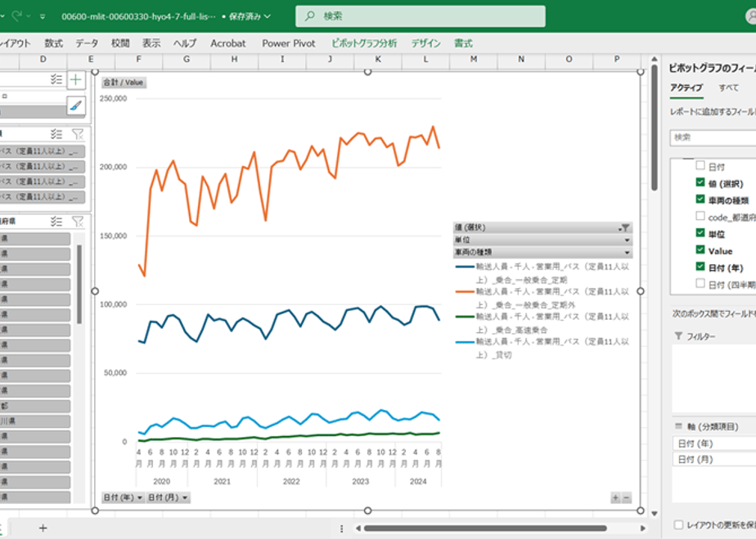Toggle multi-select on the vehicle type slicer

[x=56, y=133]
